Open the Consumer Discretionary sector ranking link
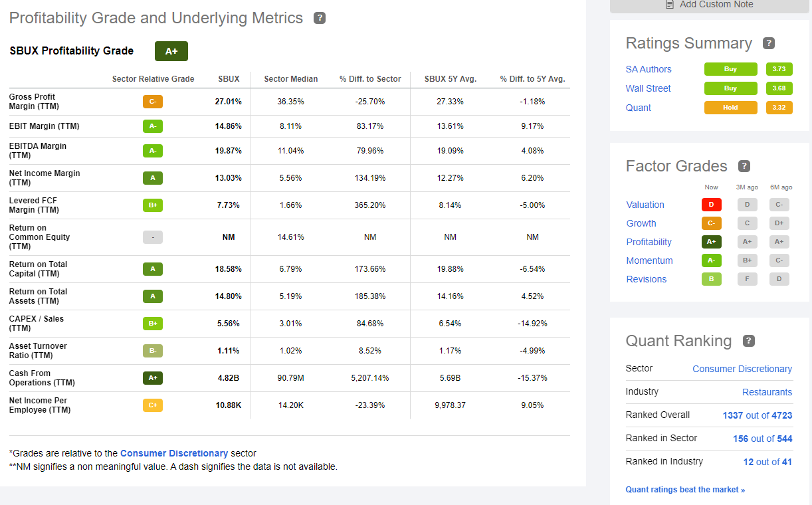The width and height of the screenshot is (812, 505). click(x=742, y=369)
